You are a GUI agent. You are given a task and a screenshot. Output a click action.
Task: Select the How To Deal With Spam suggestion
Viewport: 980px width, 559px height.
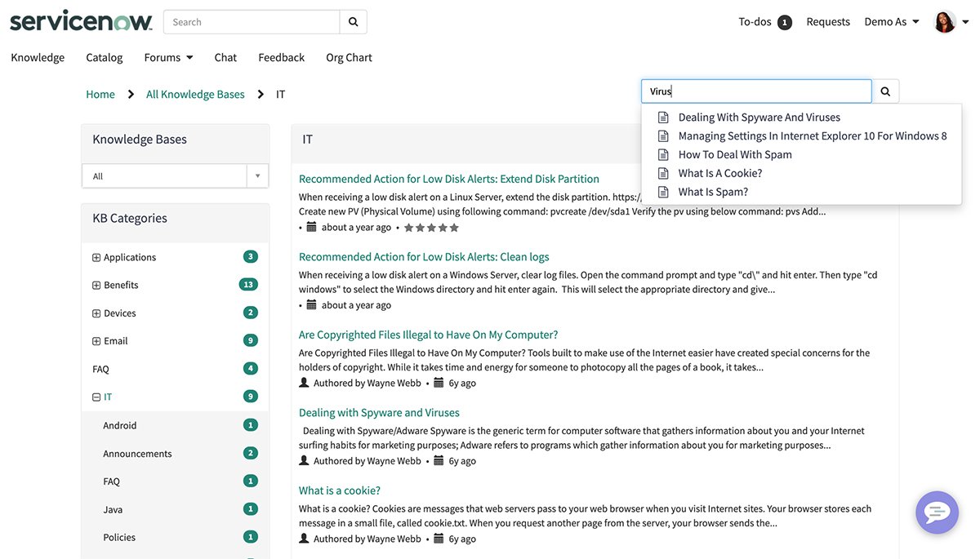[x=735, y=154]
